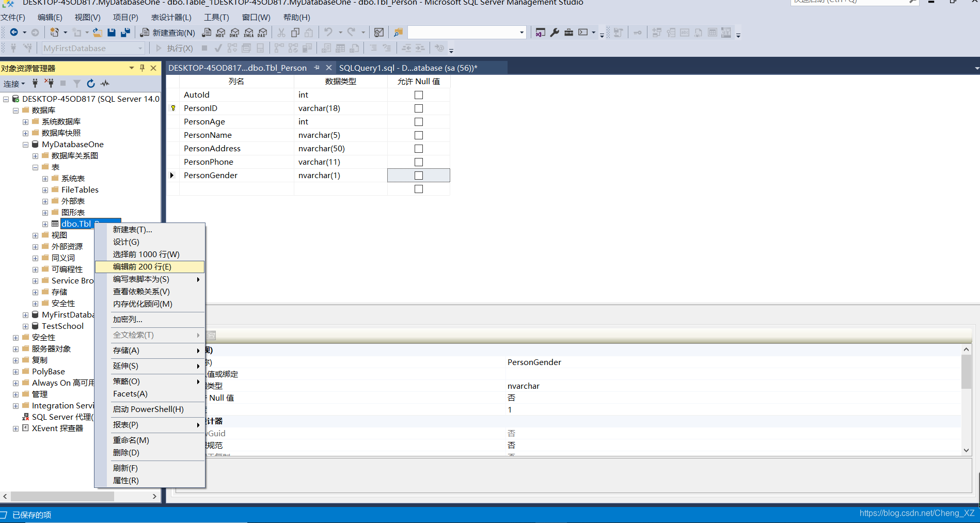Choose 选择前 1000 行(W) from context menu

pos(150,255)
